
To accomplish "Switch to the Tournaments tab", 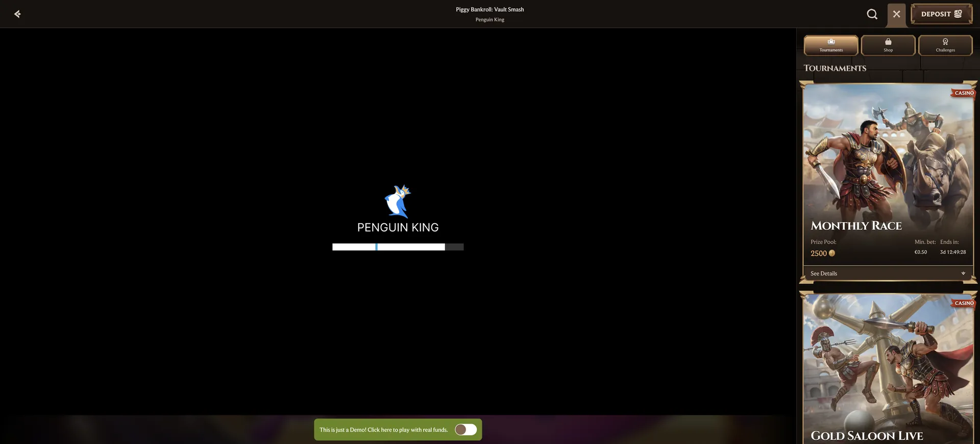I will 831,45.
